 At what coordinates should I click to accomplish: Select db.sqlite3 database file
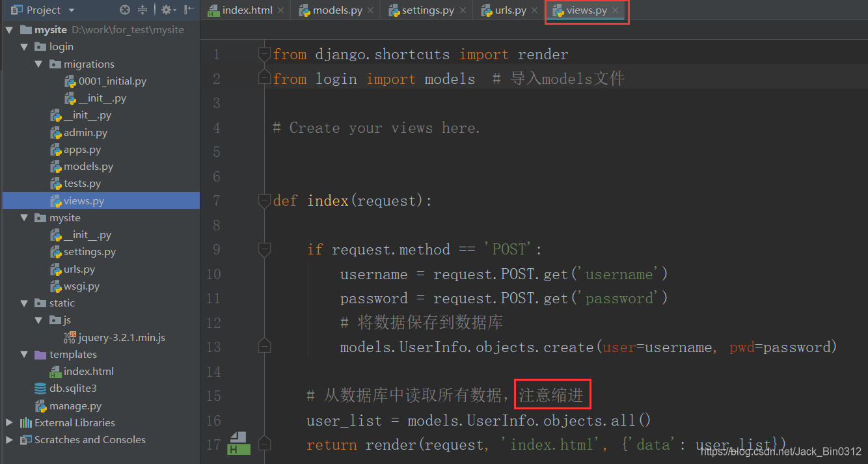click(x=73, y=389)
